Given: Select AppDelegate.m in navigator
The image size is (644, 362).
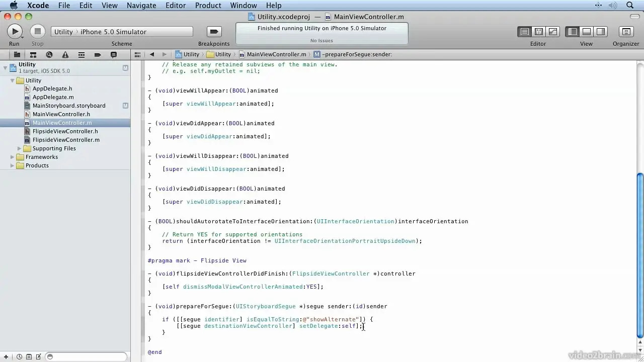Looking at the screenshot, I should click(53, 97).
